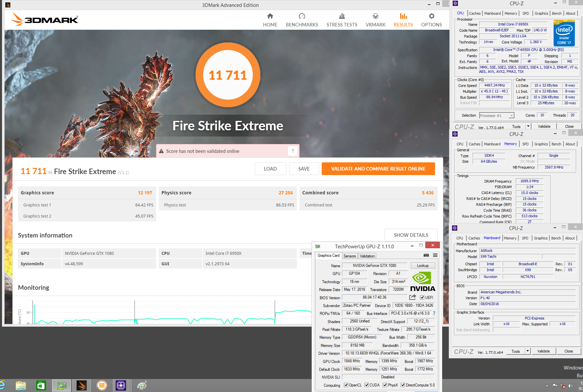583x392 pixels.
Task: Click the Combined score 5 436 value
Action: [x=428, y=193]
